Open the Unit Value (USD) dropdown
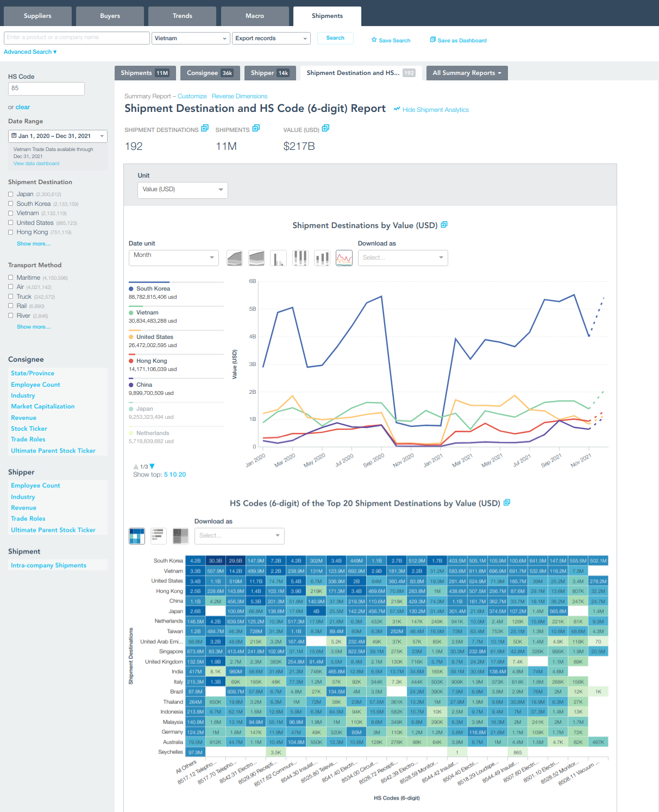This screenshot has height=812, width=659. (183, 190)
